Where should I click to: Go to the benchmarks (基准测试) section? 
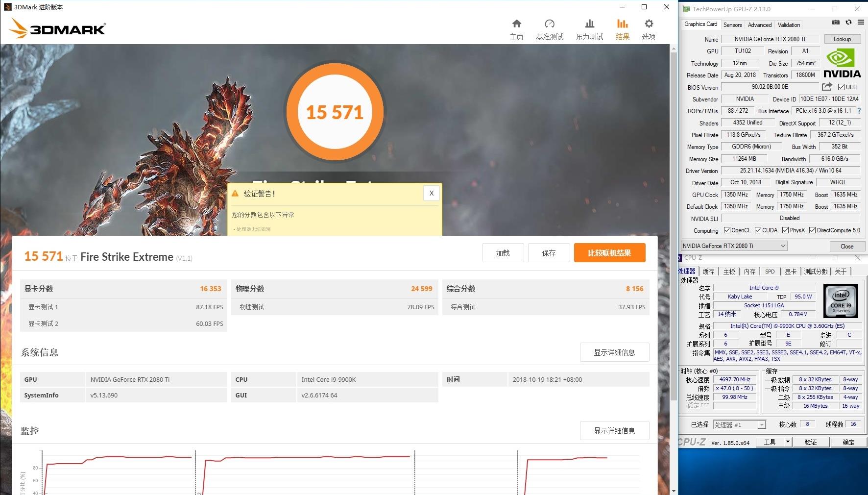click(x=550, y=29)
